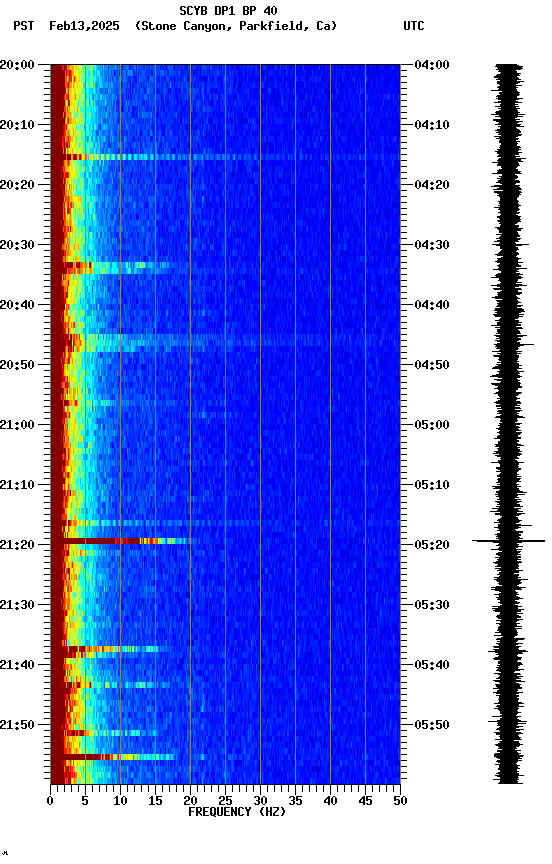
Task: Click the frequency axis value 40
Action: [331, 802]
